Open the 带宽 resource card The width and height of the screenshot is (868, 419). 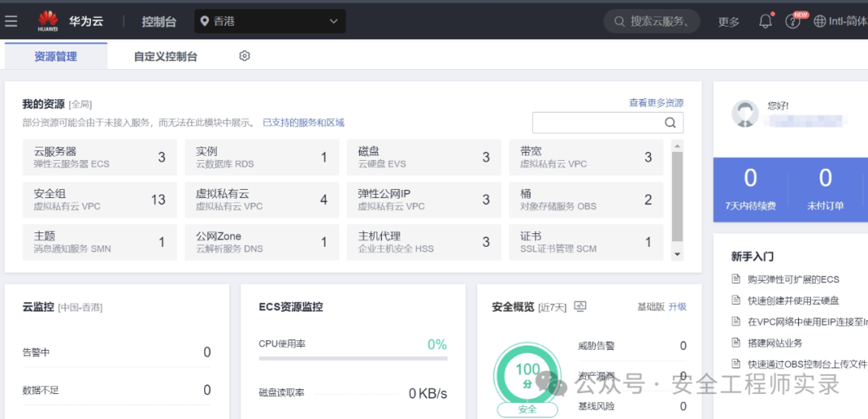pyautogui.click(x=586, y=158)
